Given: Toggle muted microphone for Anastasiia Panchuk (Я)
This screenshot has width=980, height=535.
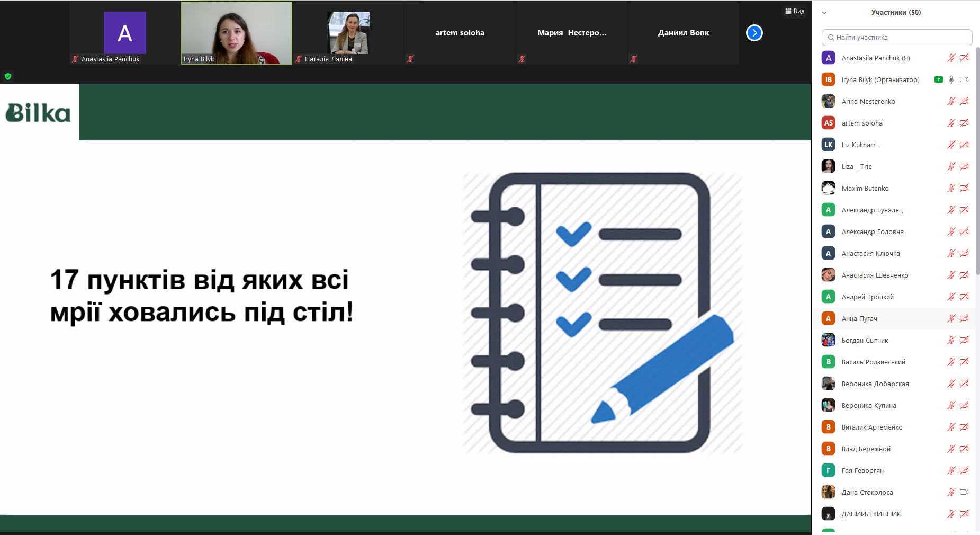Looking at the screenshot, I should (951, 58).
